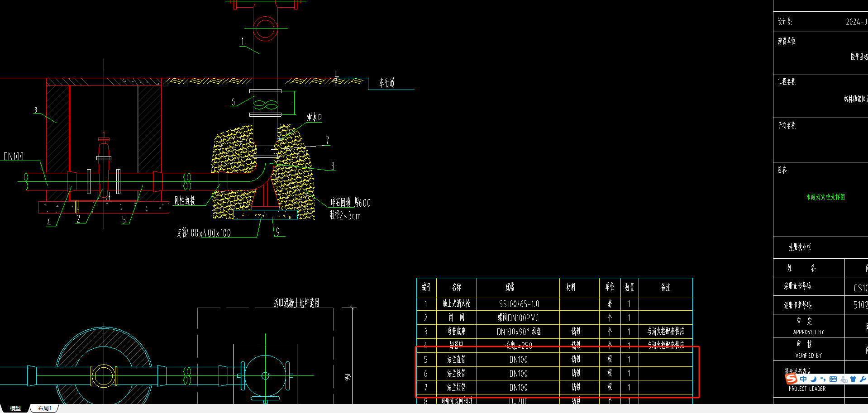Select the 市政消火栓大样图 drawing title
868x413 pixels.
pos(825,197)
